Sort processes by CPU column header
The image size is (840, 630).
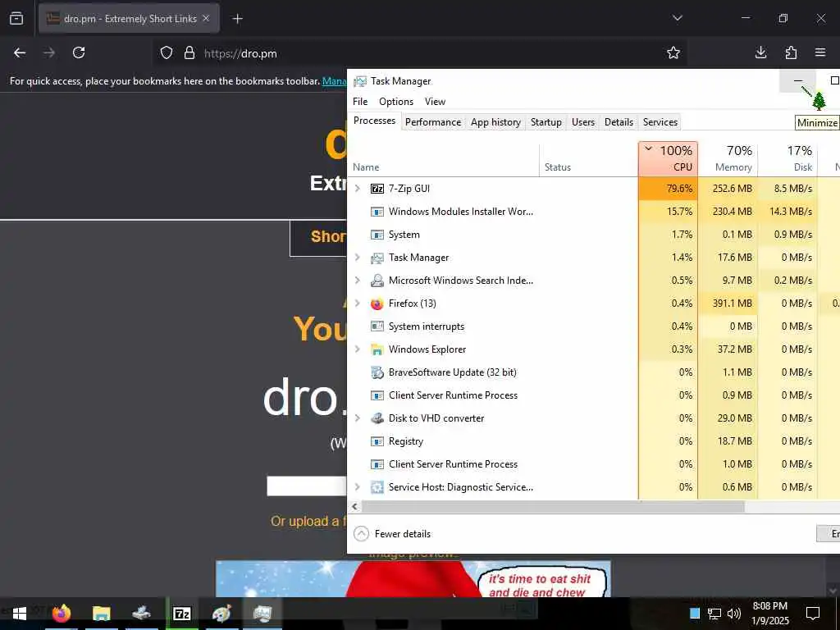pyautogui.click(x=668, y=158)
